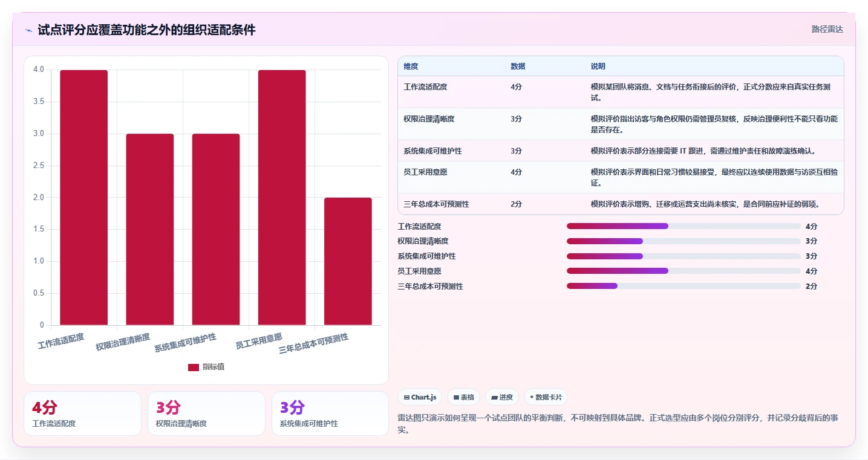Click the 三年总成本可预测性 bar in the chart
868x460 pixels.
point(348,261)
